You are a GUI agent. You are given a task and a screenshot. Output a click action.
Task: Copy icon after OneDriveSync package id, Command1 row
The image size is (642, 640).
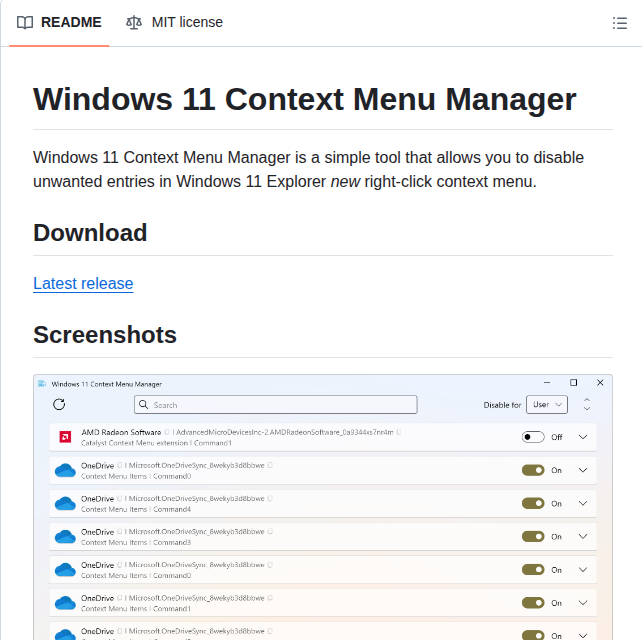[270, 598]
